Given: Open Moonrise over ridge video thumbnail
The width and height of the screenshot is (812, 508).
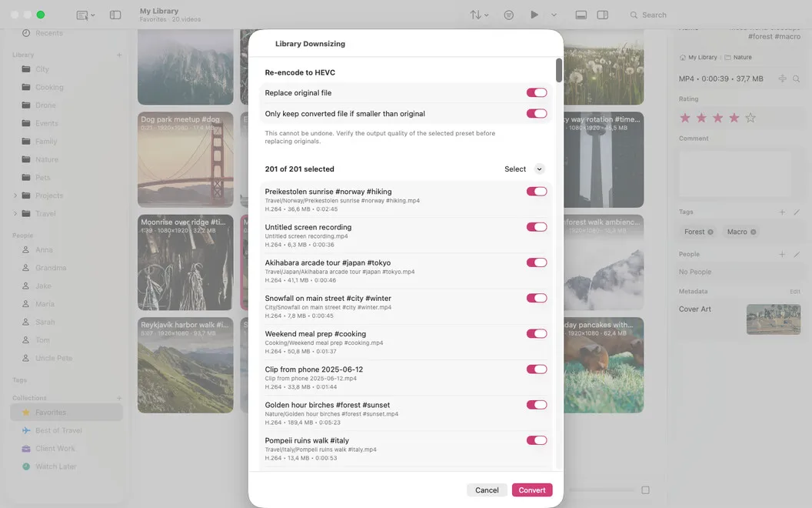Looking at the screenshot, I should tap(185, 262).
